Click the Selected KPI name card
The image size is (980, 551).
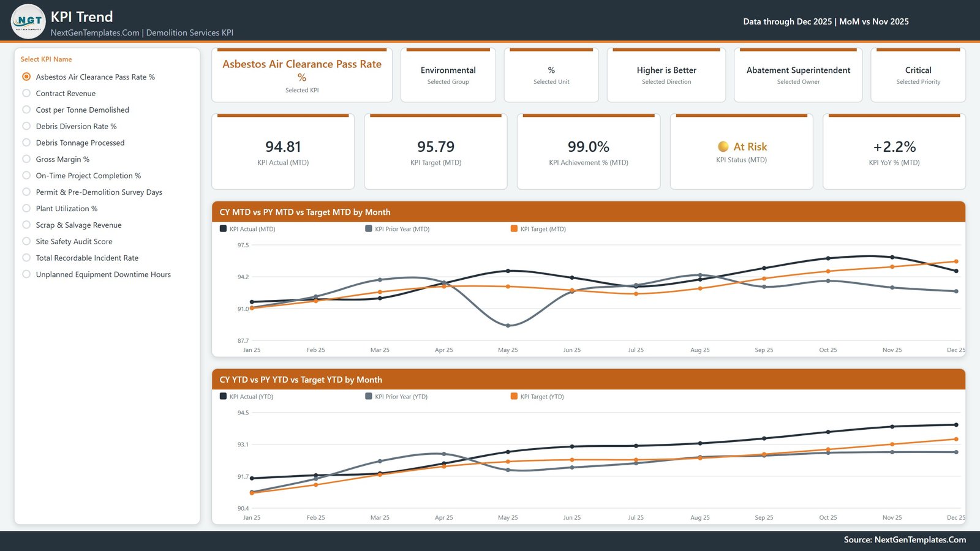(302, 75)
